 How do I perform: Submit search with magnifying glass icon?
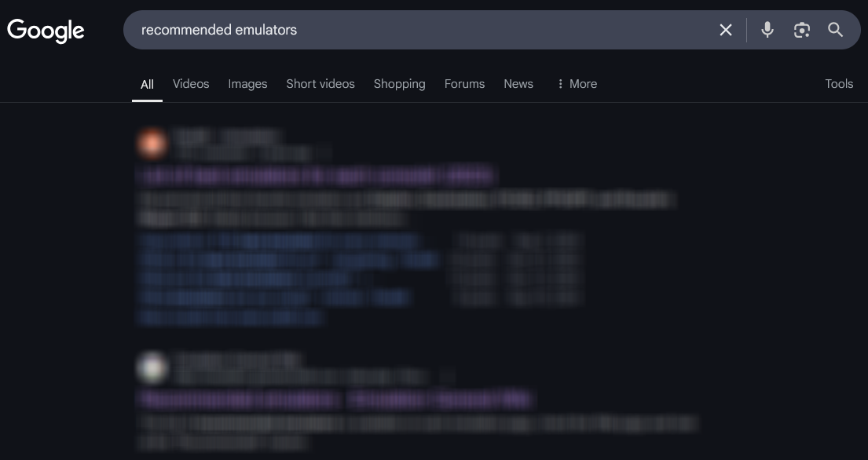[835, 30]
